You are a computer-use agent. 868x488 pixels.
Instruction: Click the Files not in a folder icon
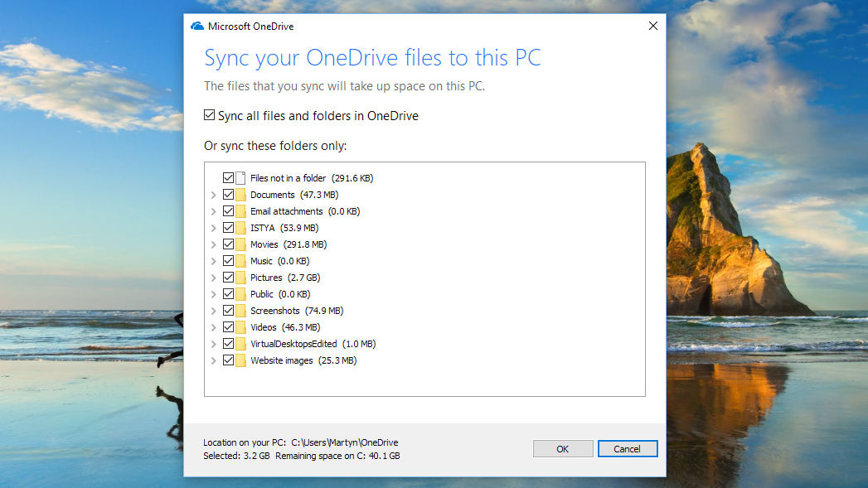241,178
